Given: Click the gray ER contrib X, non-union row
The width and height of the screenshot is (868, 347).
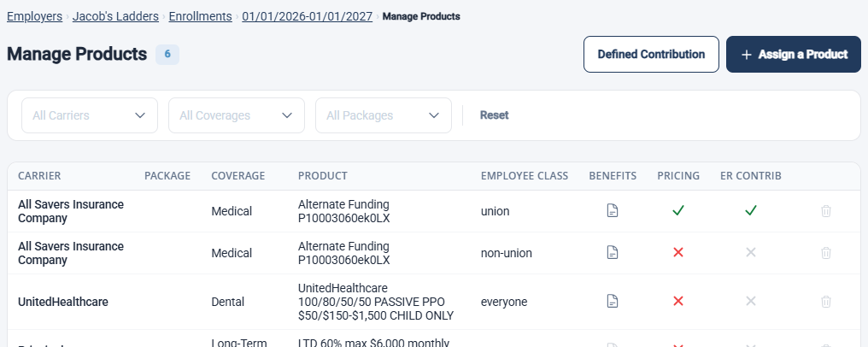Looking at the screenshot, I should coord(751,253).
